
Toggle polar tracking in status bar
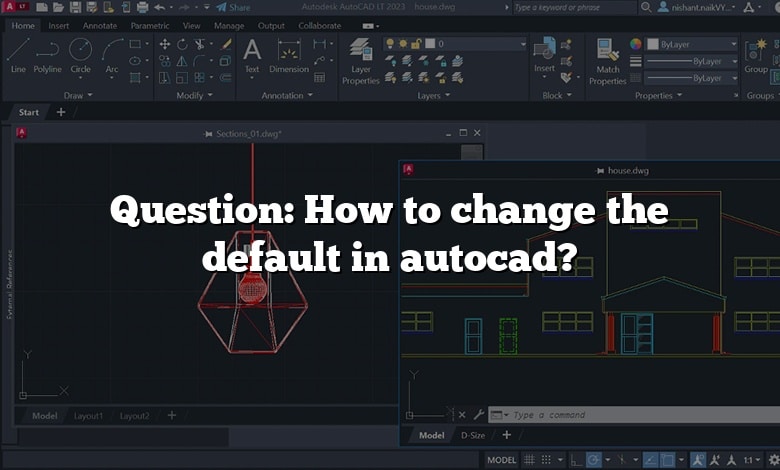point(593,460)
